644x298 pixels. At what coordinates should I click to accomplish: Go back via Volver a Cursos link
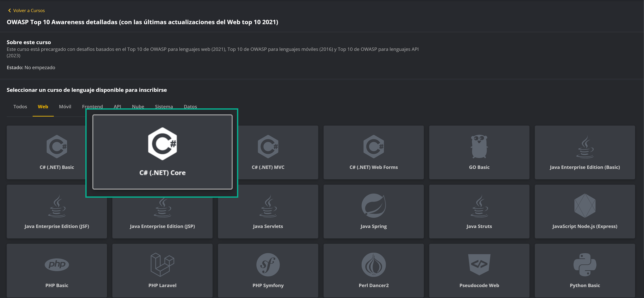click(29, 11)
